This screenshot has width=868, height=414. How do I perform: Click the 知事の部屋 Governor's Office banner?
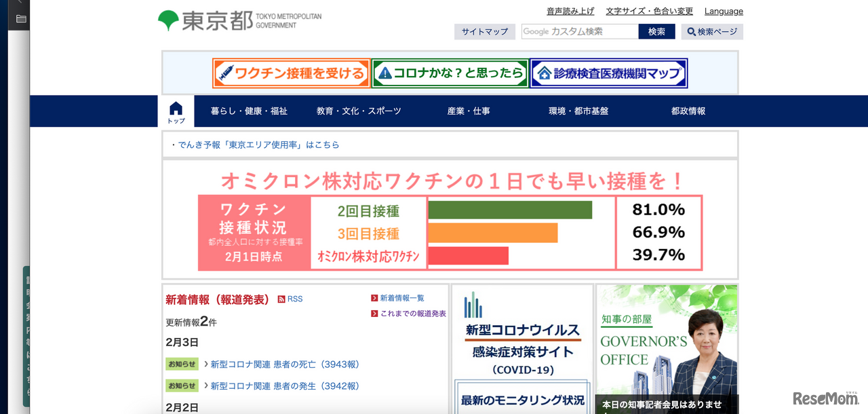[666, 339]
